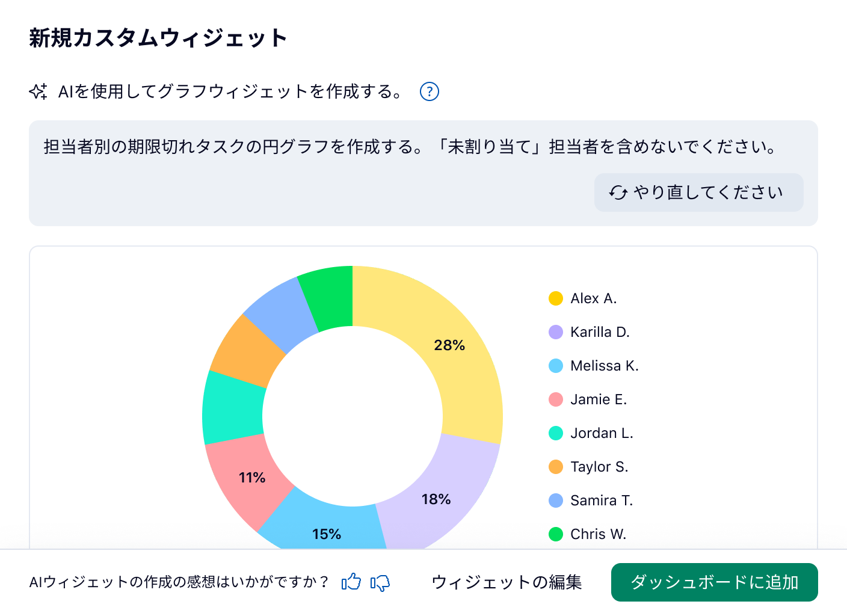This screenshot has width=847, height=616.
Task: Select the Jamie E. legend entry
Action: 599,399
